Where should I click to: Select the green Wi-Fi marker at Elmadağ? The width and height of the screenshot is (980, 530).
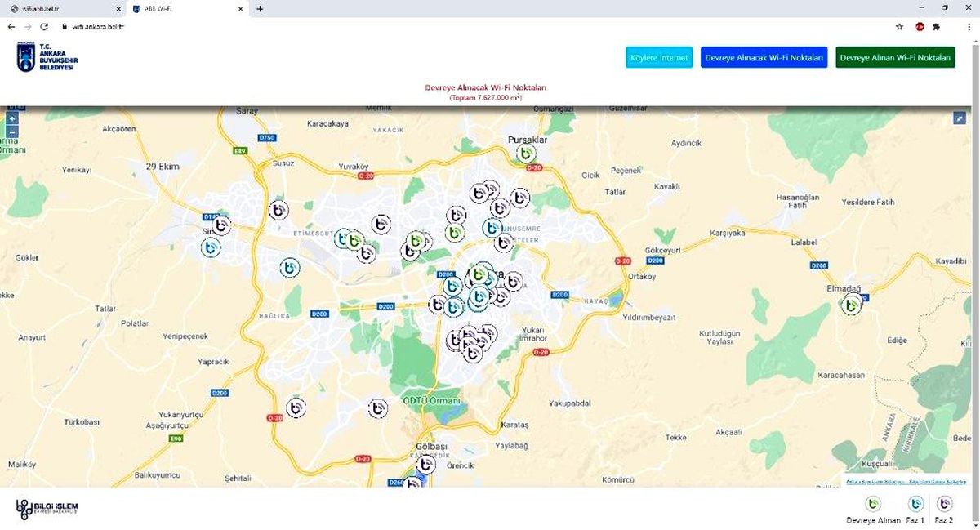852,305
